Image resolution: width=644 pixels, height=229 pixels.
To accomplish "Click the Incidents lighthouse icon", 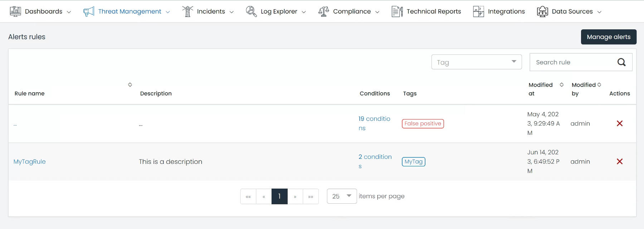I will pyautogui.click(x=187, y=11).
